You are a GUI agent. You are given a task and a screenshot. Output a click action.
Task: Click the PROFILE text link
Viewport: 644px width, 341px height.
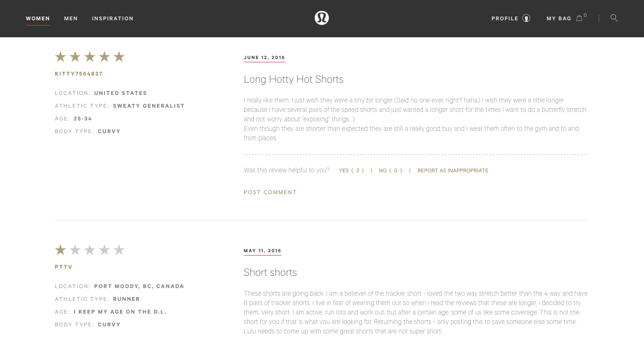(505, 18)
